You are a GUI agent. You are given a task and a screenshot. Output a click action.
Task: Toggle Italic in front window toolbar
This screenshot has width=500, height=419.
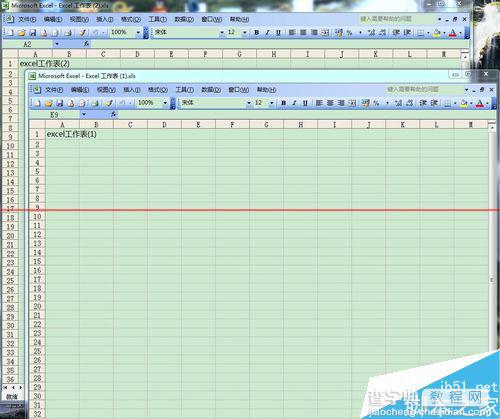pos(294,103)
